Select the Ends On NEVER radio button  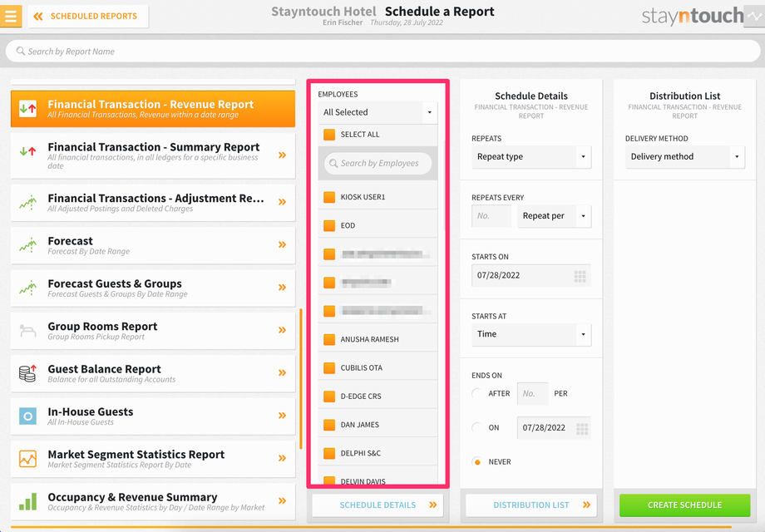click(x=477, y=462)
